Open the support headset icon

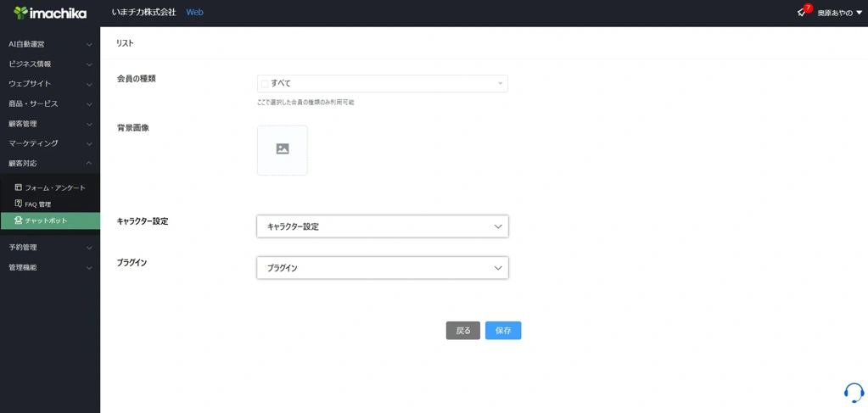(854, 393)
